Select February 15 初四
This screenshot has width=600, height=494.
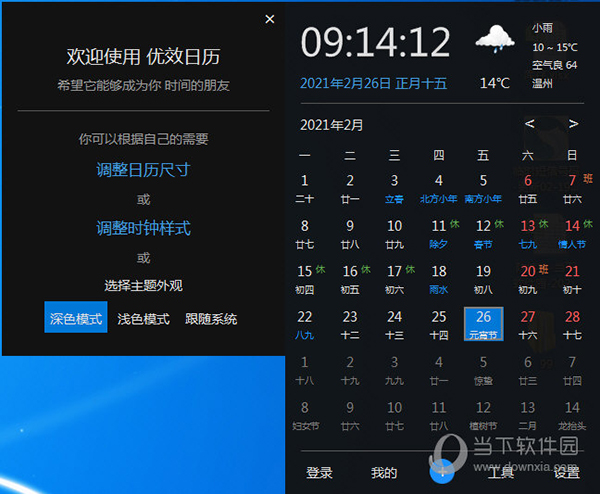click(305, 280)
